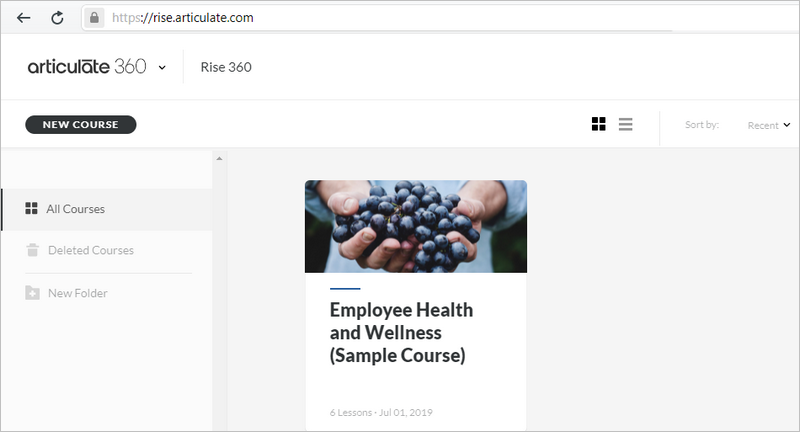
Task: Click the Rise 360 app title
Action: click(x=226, y=67)
